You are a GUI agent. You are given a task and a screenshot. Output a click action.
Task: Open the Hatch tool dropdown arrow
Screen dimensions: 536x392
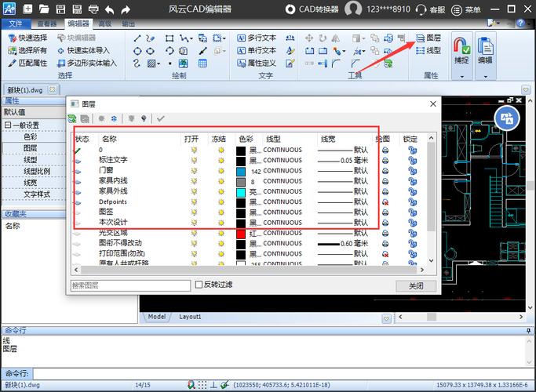159,64
